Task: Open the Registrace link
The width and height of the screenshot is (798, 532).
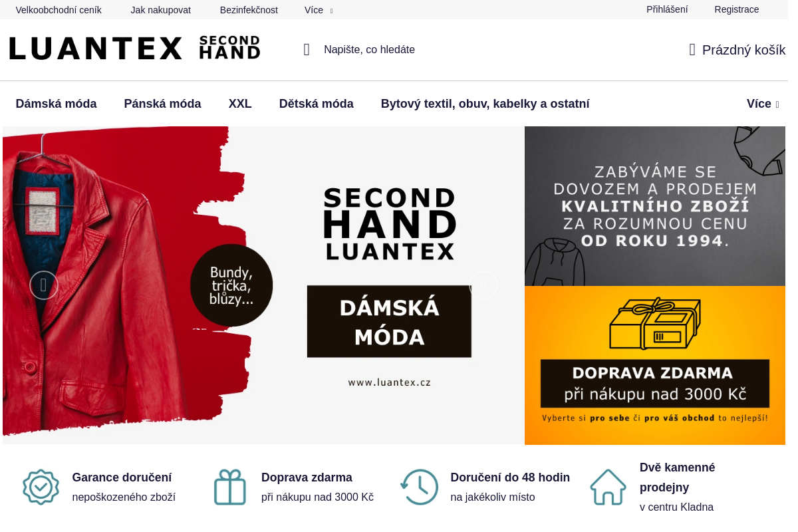Action: tap(737, 9)
